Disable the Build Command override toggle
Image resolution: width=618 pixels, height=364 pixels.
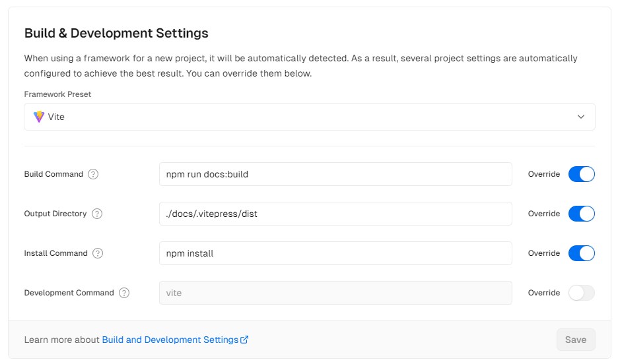click(581, 174)
